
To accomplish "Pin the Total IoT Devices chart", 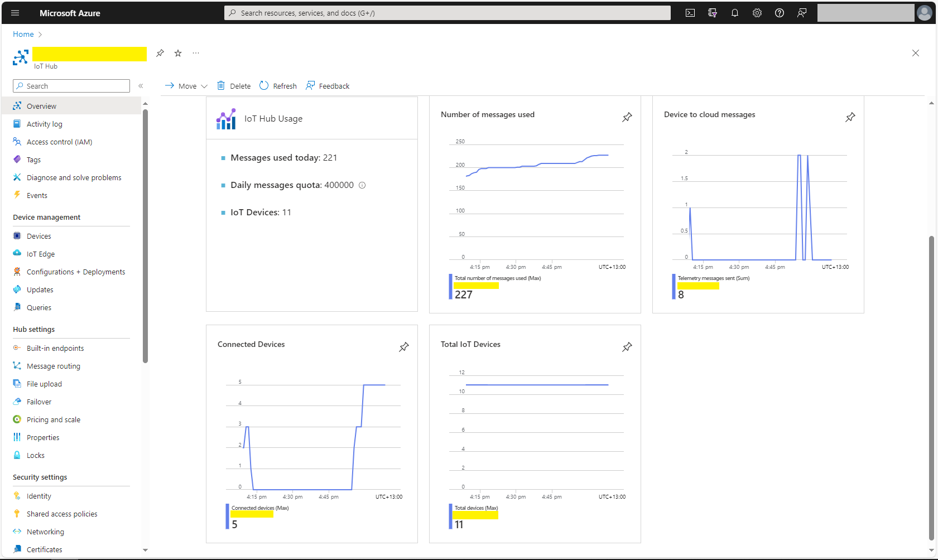I will 627,347.
